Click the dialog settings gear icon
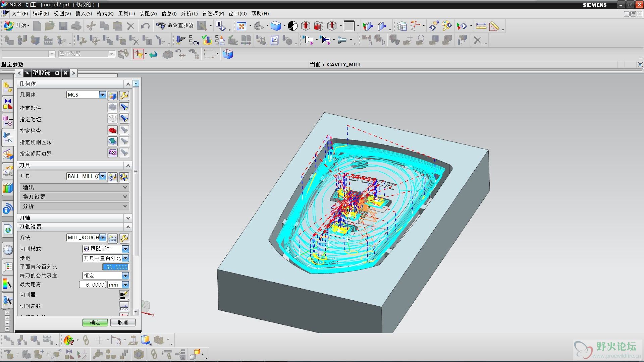644x362 pixels. [57, 73]
